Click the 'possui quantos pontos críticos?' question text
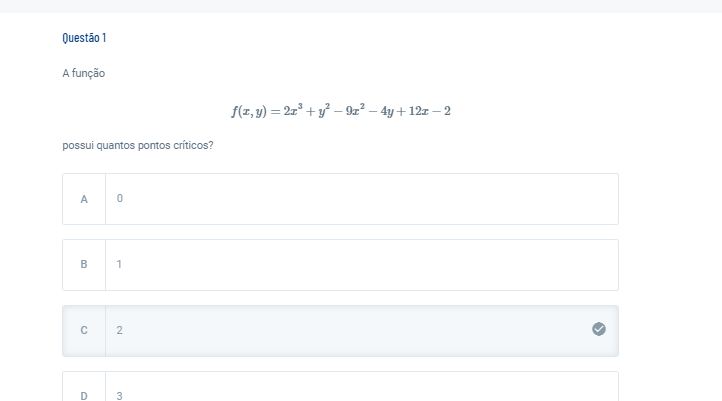Viewport: 722px width, 401px height. point(138,145)
